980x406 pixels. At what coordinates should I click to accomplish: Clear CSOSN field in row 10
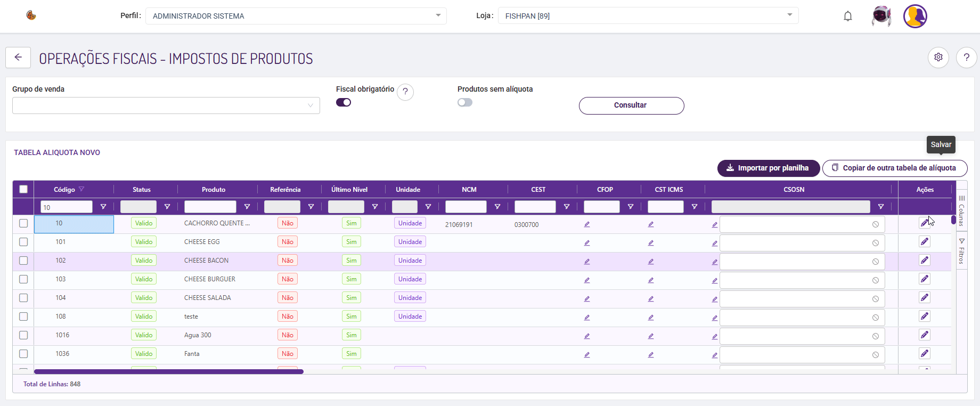[x=876, y=224]
